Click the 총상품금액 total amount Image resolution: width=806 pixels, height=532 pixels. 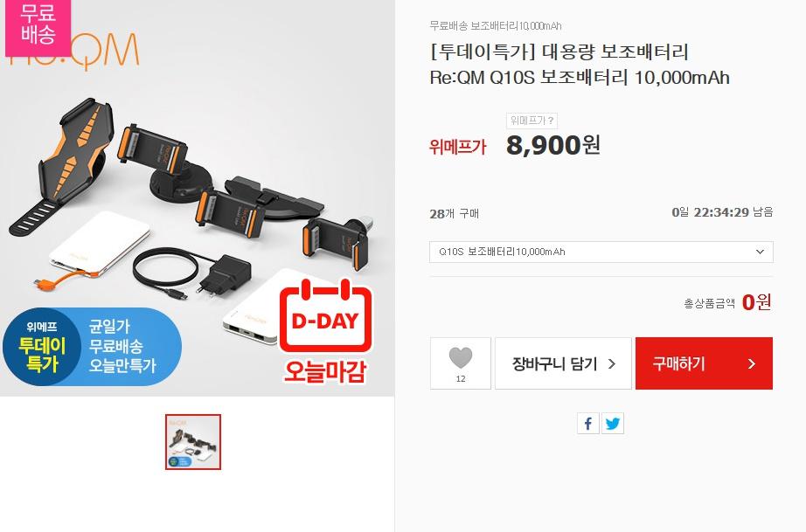tap(728, 302)
